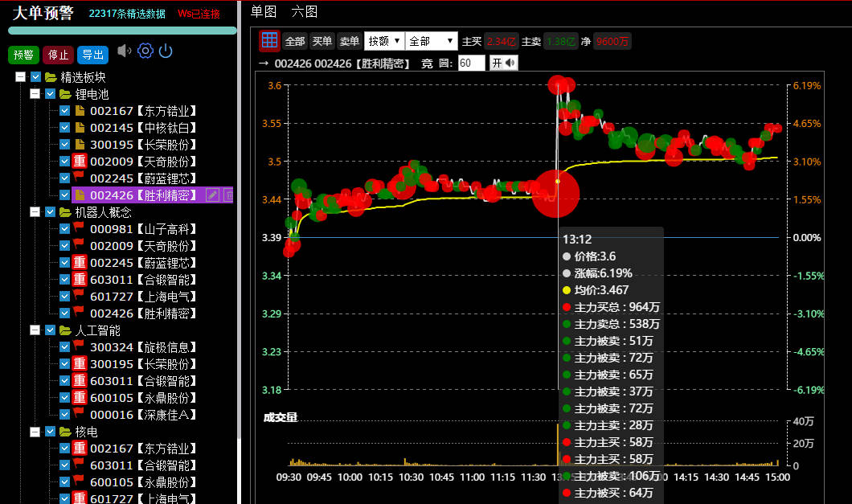
Task: Collapse the 机器人概念 tree node
Action: 35,212
